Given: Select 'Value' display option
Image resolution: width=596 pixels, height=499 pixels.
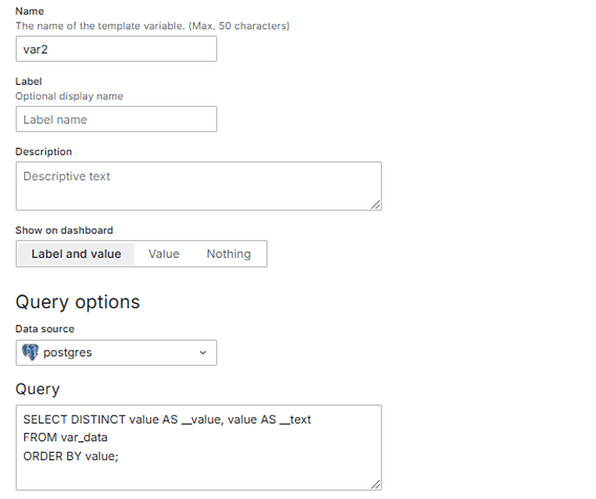Looking at the screenshot, I should pos(164,254).
